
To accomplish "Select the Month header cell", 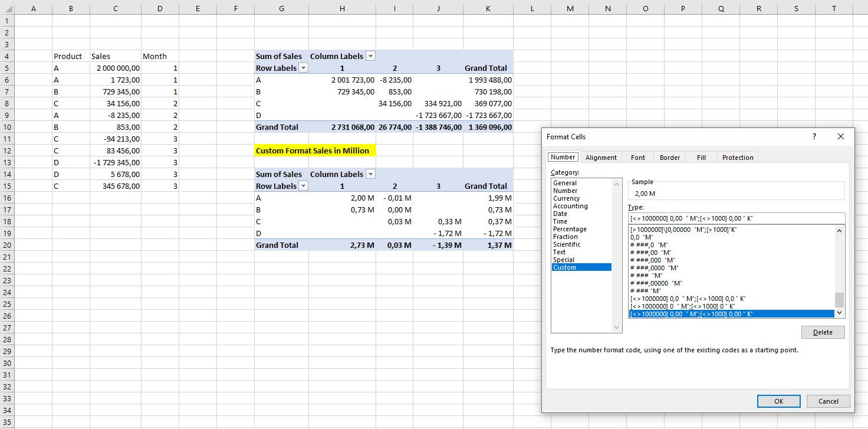I will [x=160, y=56].
